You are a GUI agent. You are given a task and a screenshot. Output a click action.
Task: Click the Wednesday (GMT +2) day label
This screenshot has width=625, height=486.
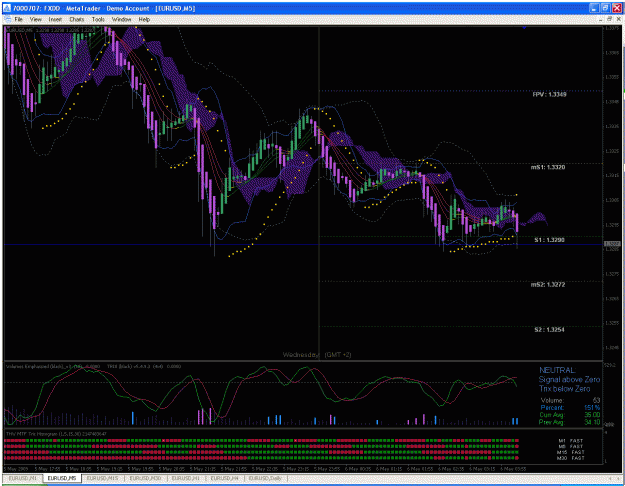pos(317,354)
